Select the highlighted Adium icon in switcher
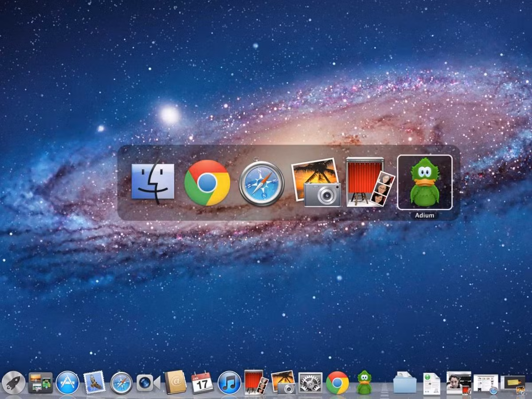The width and height of the screenshot is (532, 399). click(425, 182)
